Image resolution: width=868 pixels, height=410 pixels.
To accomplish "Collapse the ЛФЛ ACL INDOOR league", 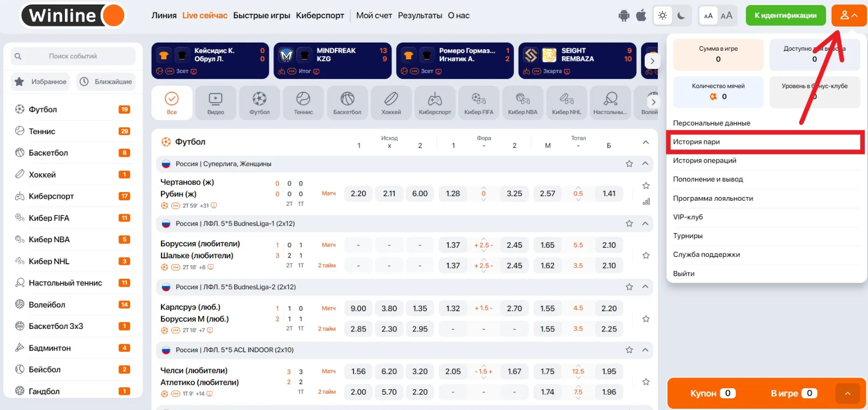I will [645, 350].
